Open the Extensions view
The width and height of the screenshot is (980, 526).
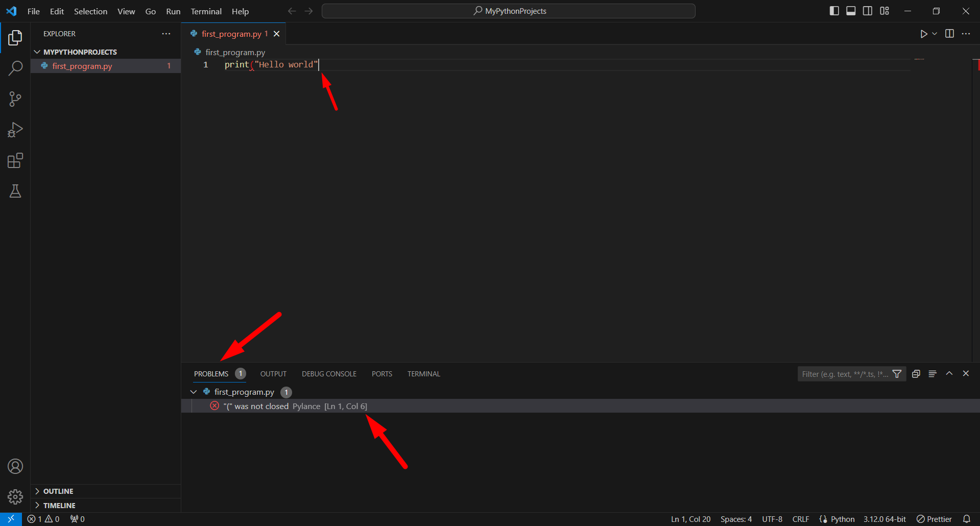15,160
